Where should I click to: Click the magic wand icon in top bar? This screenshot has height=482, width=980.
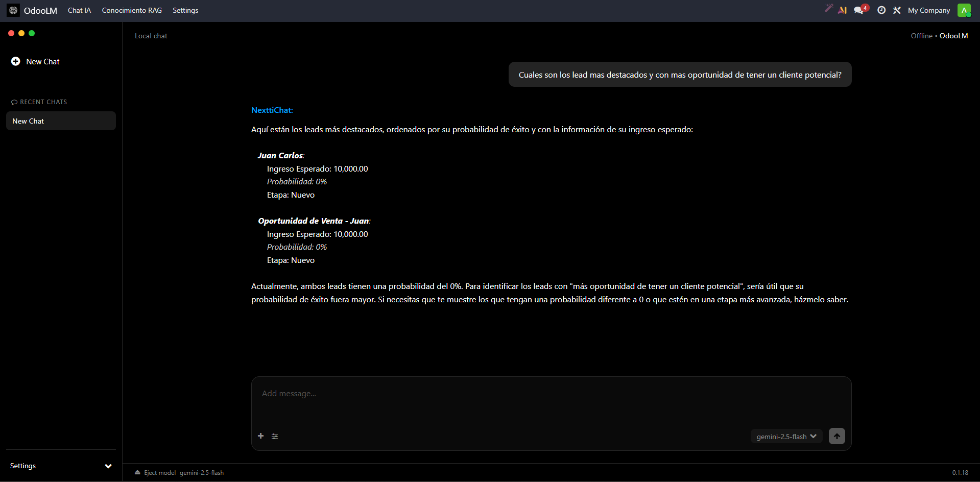tap(828, 9)
